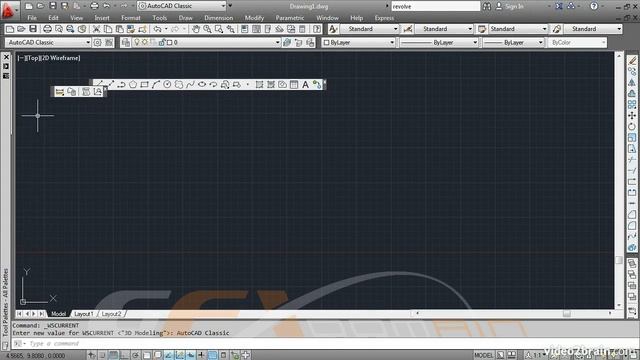Screen dimensions: 640x360
Task: Click the Zoom Realtime magnifier icon
Action: 207,29
